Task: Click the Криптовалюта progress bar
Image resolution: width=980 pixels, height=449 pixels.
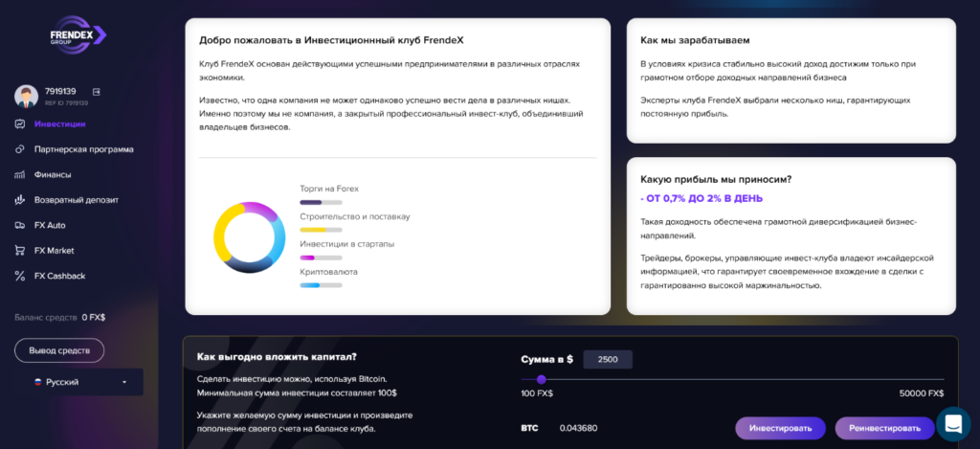Action: coord(321,285)
